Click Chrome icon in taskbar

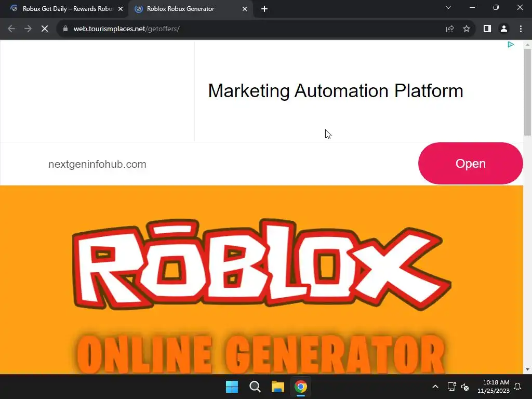pyautogui.click(x=301, y=387)
